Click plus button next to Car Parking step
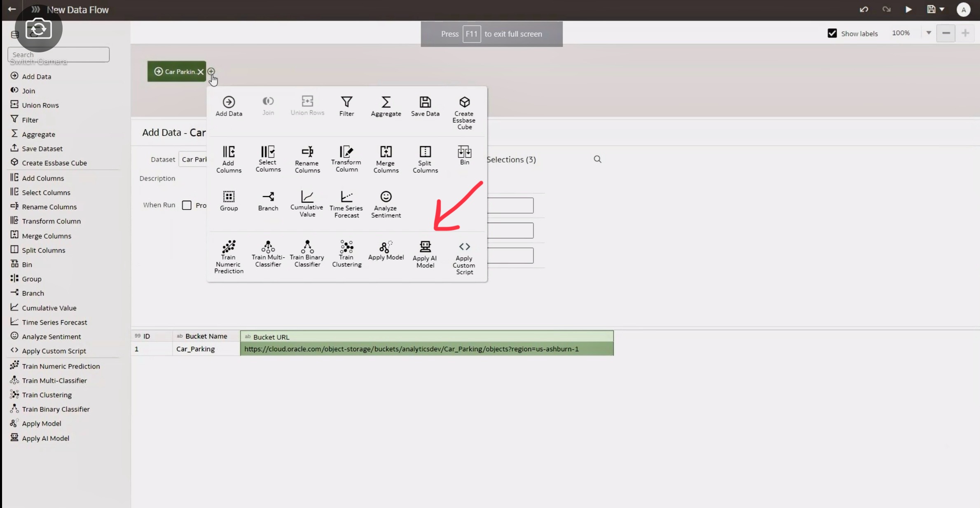980x508 pixels. click(x=211, y=71)
